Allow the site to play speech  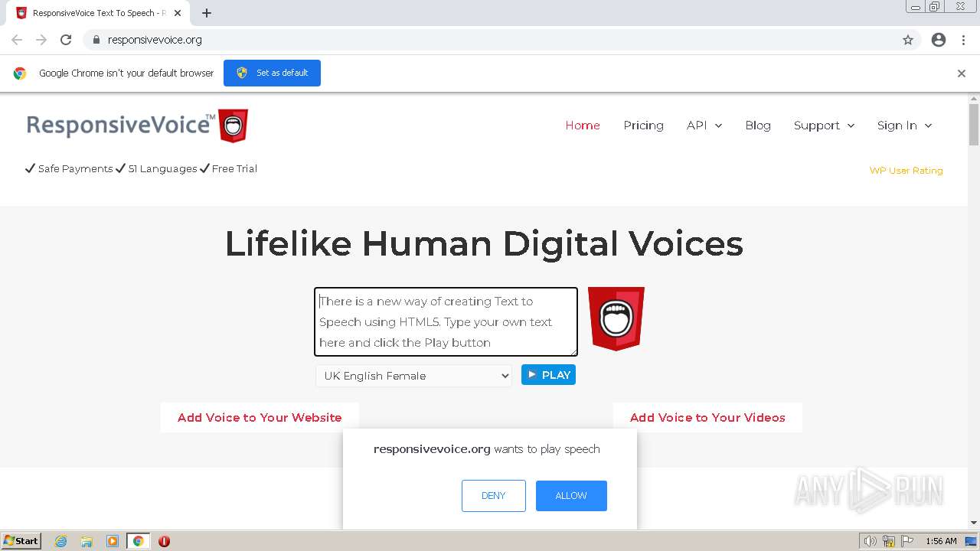pos(571,496)
